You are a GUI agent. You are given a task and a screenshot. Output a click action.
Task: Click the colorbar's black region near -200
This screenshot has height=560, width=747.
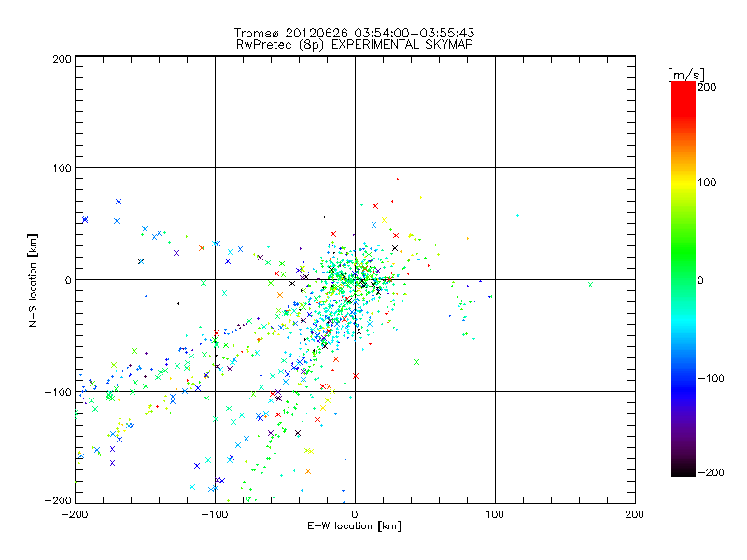[684, 470]
